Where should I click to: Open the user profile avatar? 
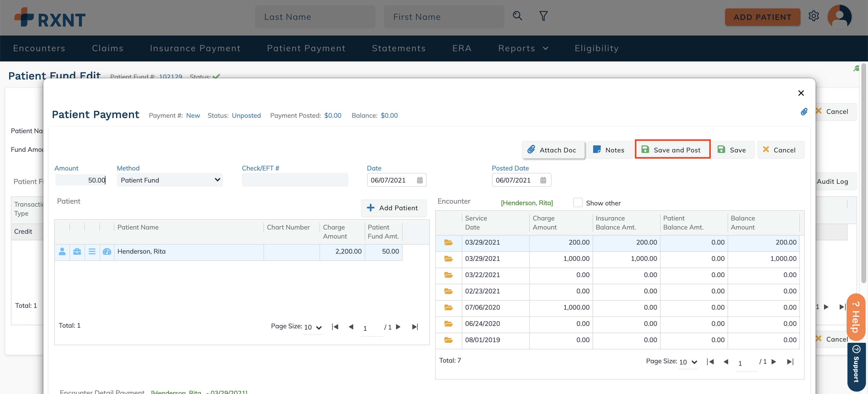[839, 17]
